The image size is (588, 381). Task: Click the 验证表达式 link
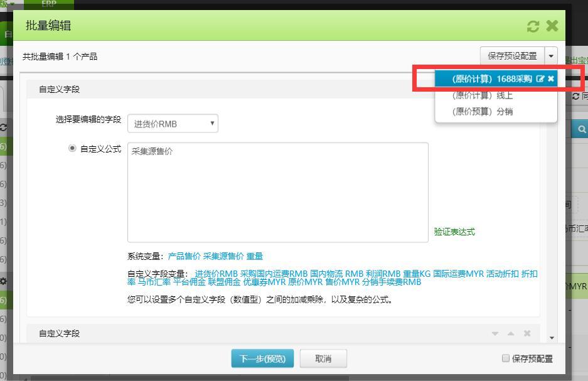[x=454, y=232]
